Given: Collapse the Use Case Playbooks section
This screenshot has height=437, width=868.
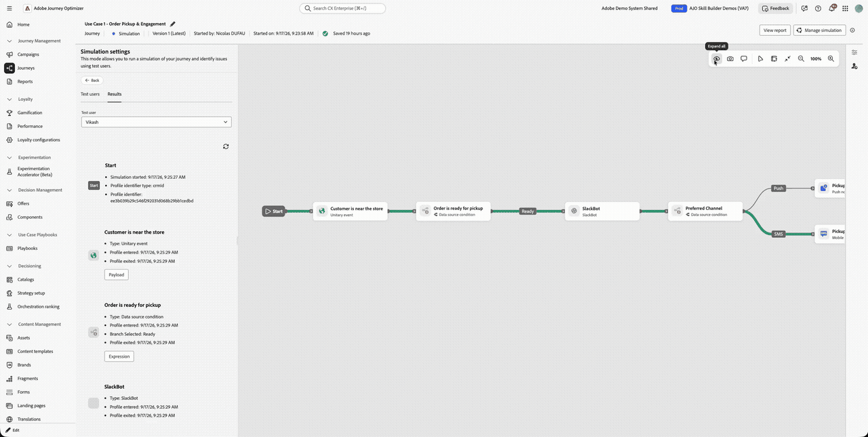Looking at the screenshot, I should 9,234.
